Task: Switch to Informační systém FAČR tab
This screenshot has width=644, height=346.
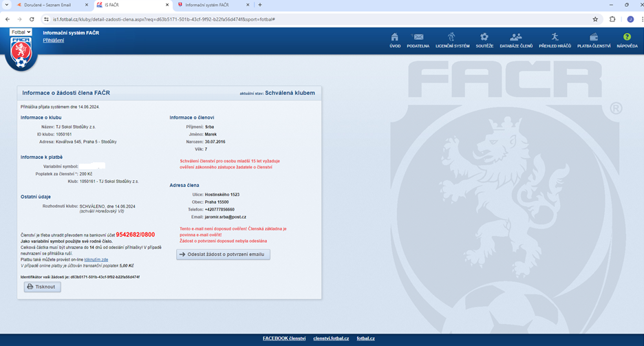Action: (x=206, y=5)
